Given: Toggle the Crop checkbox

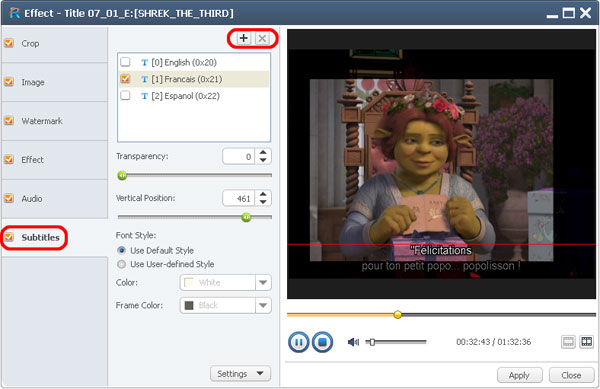Looking at the screenshot, I should pyautogui.click(x=9, y=43).
